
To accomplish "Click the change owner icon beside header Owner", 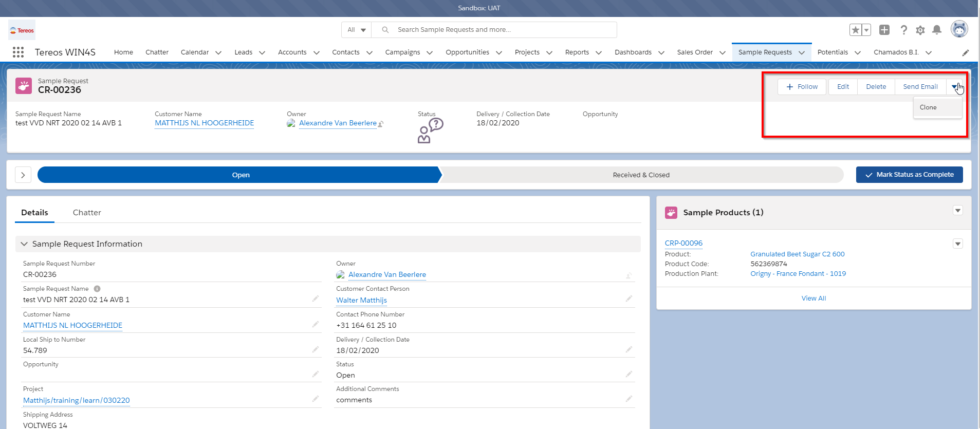I will tap(381, 124).
